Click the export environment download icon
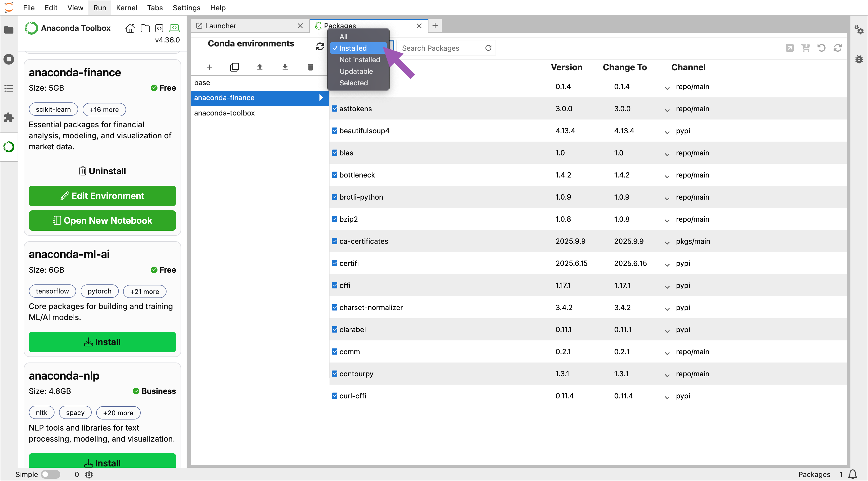 pyautogui.click(x=285, y=67)
